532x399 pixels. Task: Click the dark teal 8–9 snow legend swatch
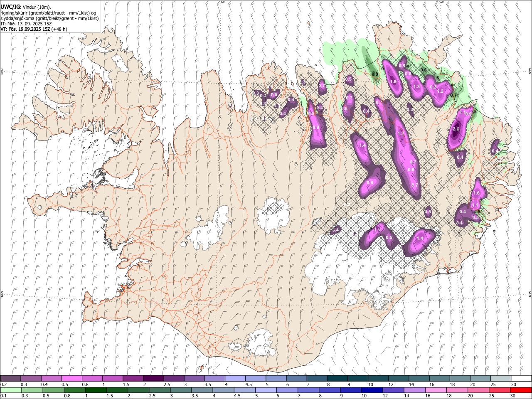tap(337, 378)
